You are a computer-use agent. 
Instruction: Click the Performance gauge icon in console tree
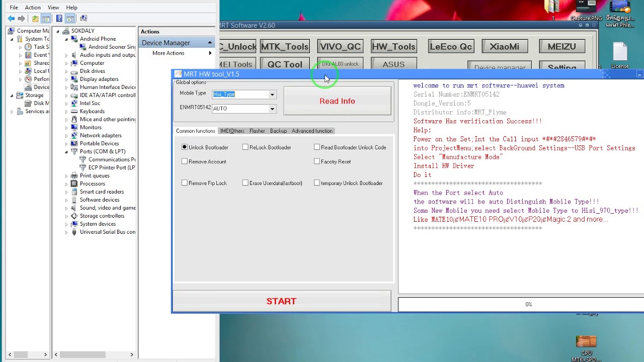[x=28, y=79]
